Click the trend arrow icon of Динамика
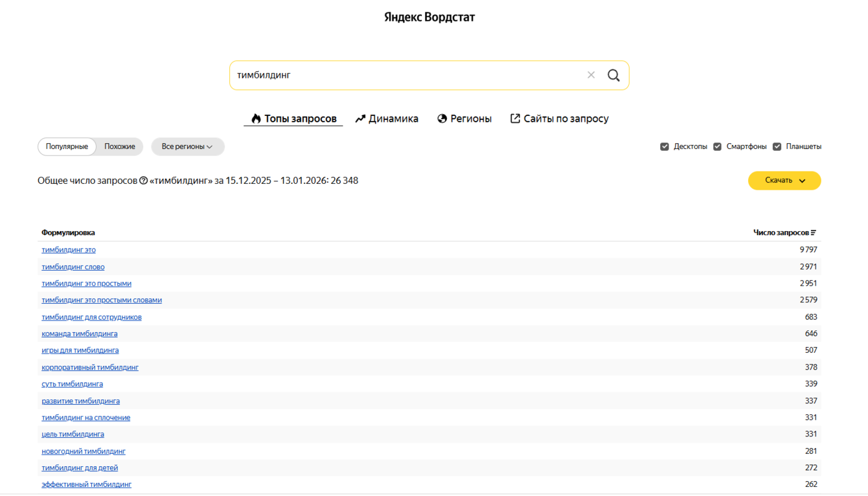Viewport: 868px width, 496px height. point(361,118)
